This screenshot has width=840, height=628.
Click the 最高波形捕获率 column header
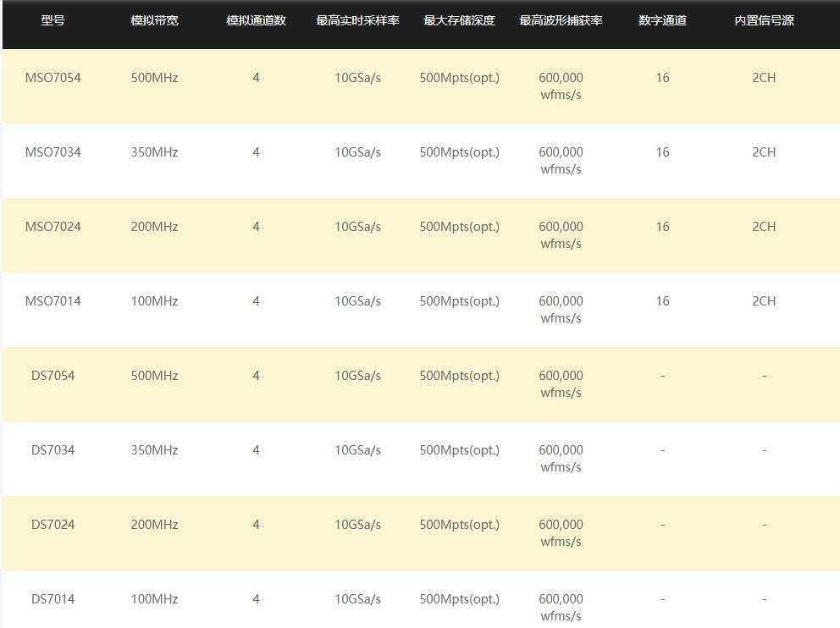tap(561, 20)
